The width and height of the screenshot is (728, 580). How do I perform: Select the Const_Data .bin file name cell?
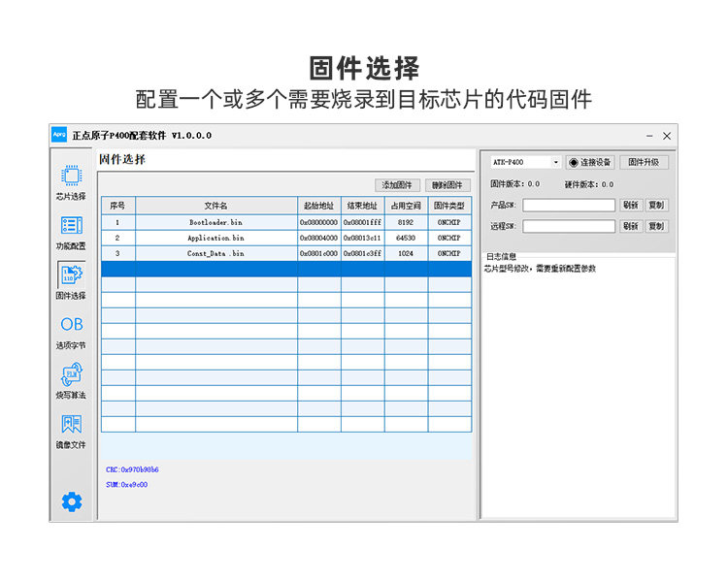216,253
